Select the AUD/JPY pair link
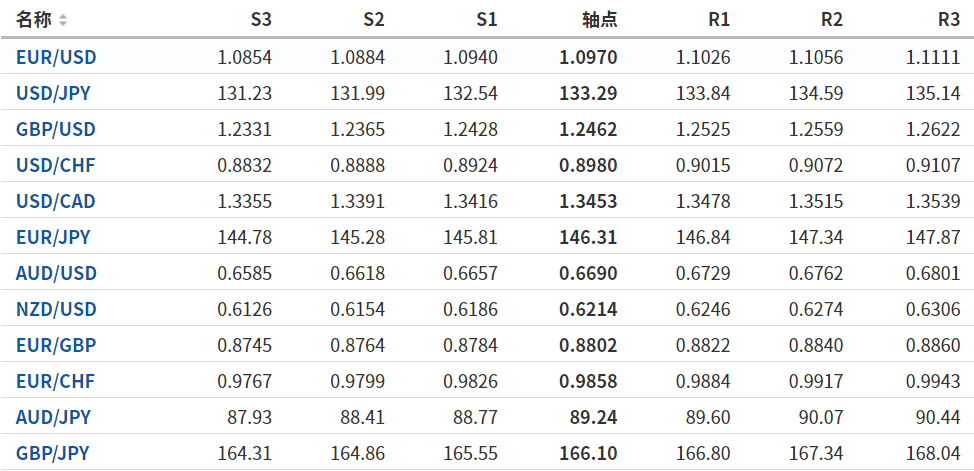This screenshot has height=471, width=974. point(53,418)
